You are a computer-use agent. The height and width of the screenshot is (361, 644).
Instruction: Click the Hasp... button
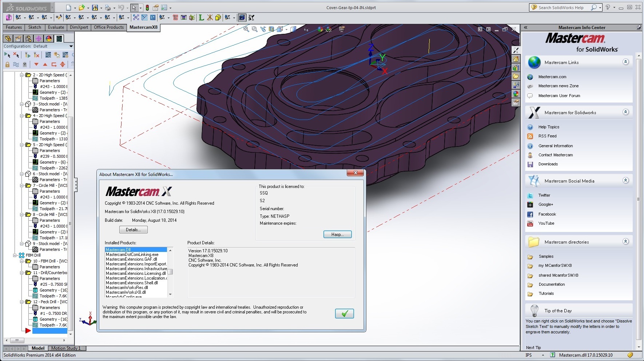click(x=338, y=234)
